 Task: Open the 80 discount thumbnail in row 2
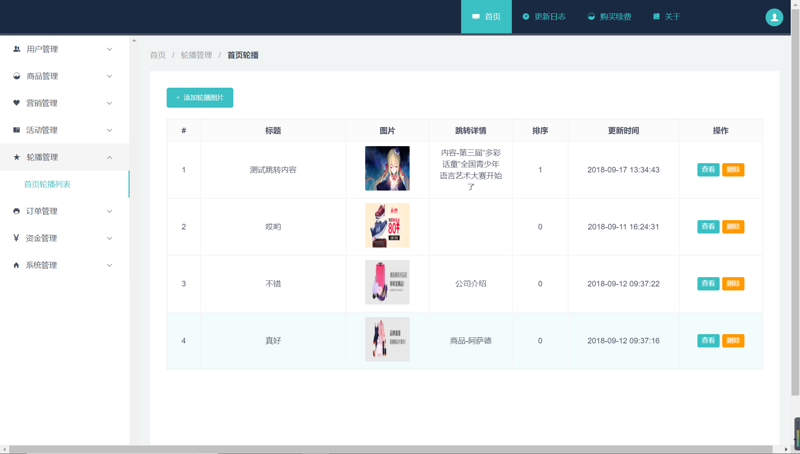point(387,225)
